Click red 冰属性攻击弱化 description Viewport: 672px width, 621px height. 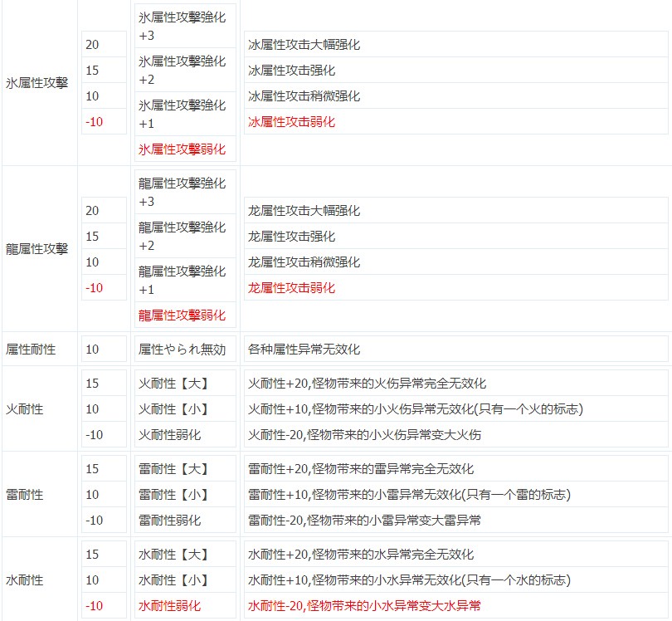coord(456,121)
